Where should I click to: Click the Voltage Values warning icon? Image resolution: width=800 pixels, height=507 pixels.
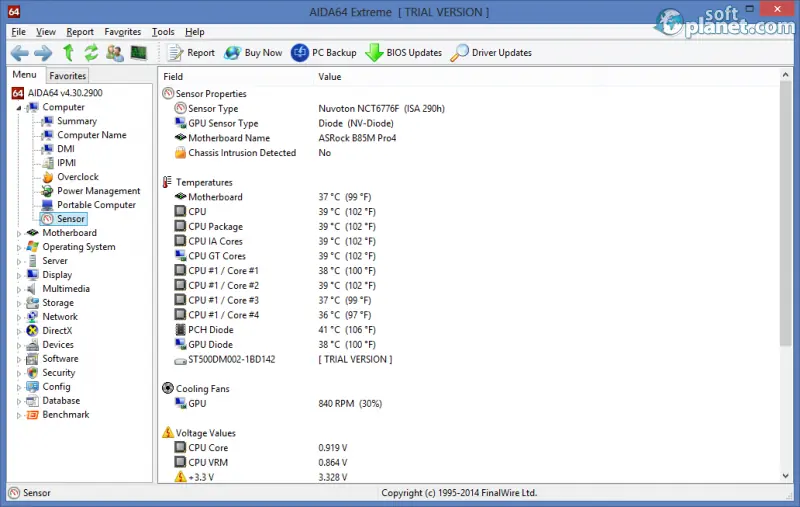168,433
